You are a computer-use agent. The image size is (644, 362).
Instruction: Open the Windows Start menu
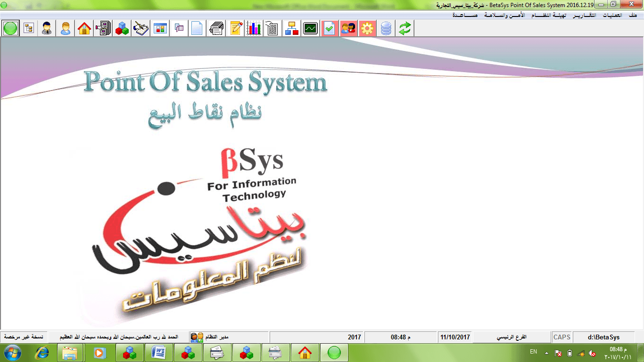(x=13, y=353)
